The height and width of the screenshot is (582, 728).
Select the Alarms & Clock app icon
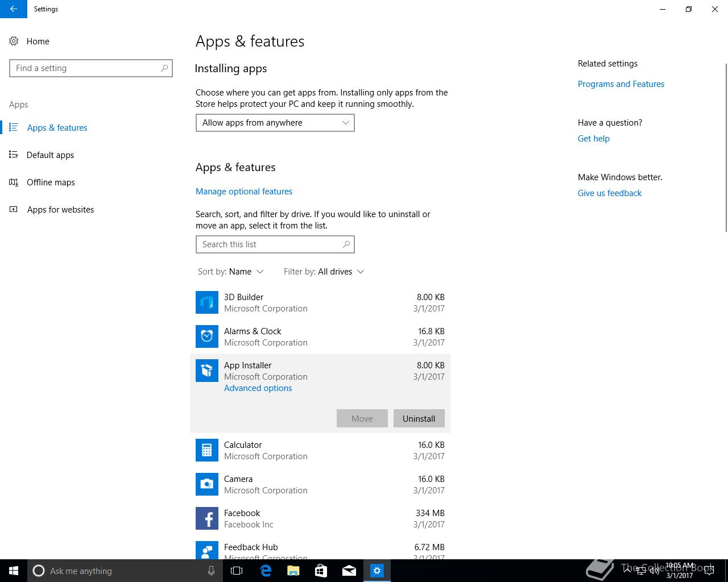pos(207,336)
